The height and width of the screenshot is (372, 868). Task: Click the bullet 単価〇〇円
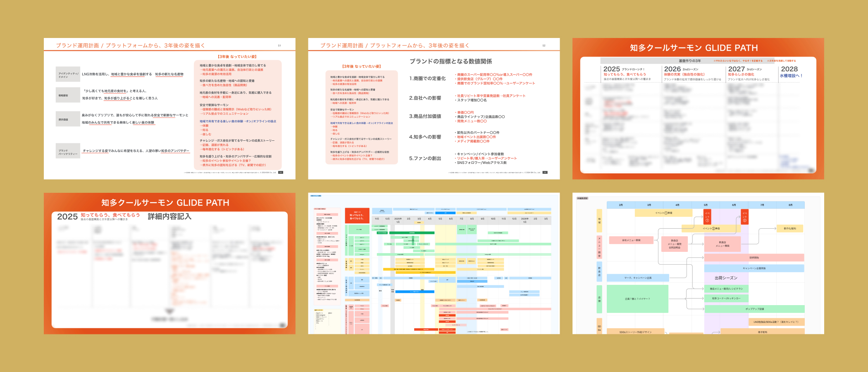click(465, 112)
